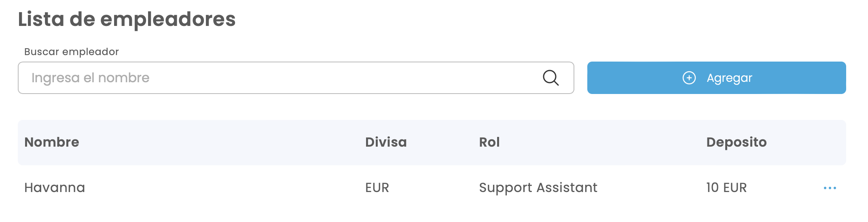Select the Havanna employer name
Viewport: 868px width, 222px height.
pyautogui.click(x=55, y=188)
